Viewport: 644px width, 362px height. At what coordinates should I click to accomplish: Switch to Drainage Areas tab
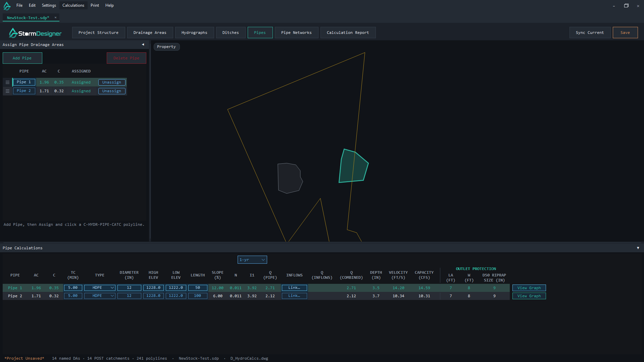[x=150, y=33]
